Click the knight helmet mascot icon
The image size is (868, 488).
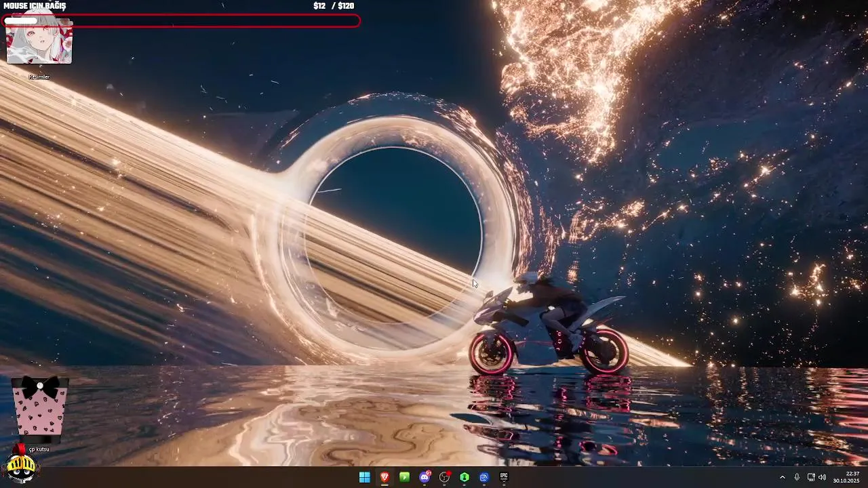click(x=20, y=465)
